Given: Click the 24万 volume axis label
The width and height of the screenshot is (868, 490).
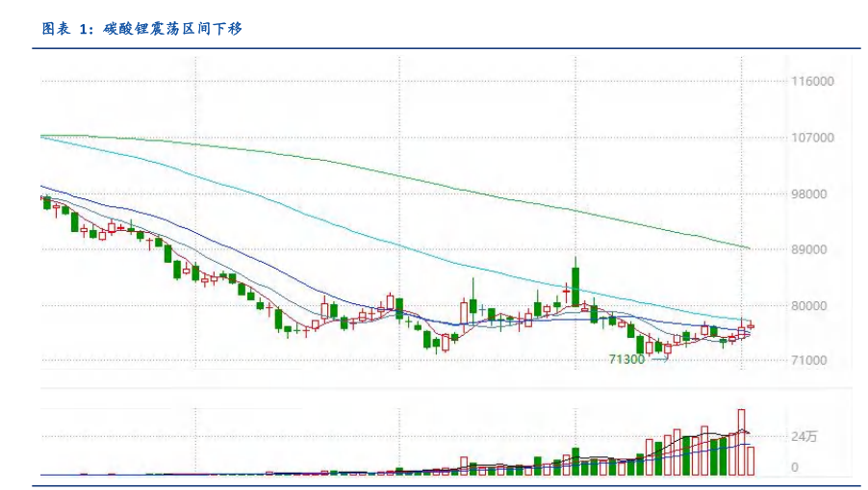Looking at the screenshot, I should [x=804, y=437].
